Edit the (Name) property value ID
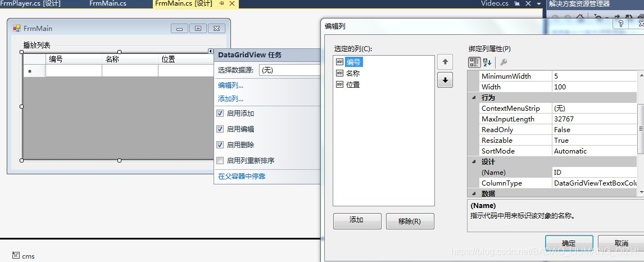Screen dimensions: 644x262 595,173
